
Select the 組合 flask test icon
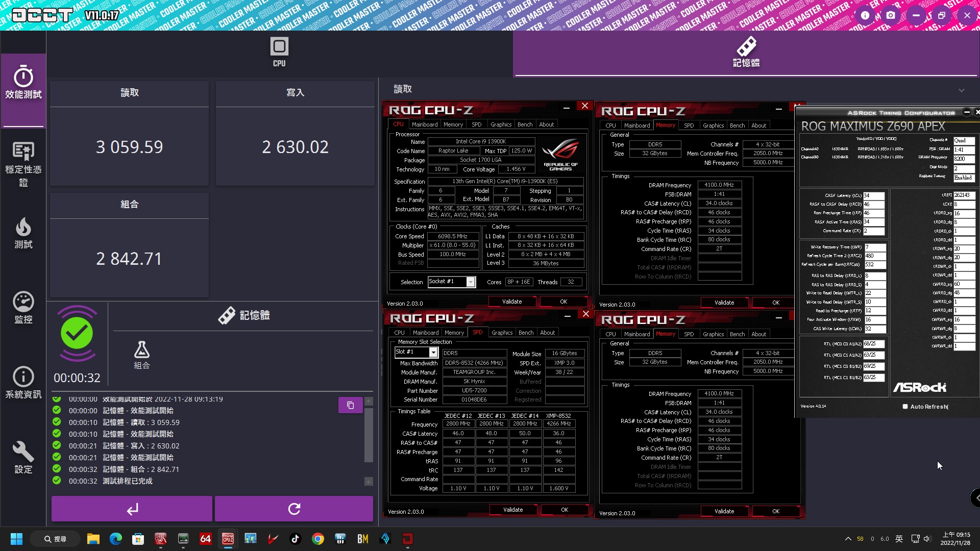(x=142, y=355)
